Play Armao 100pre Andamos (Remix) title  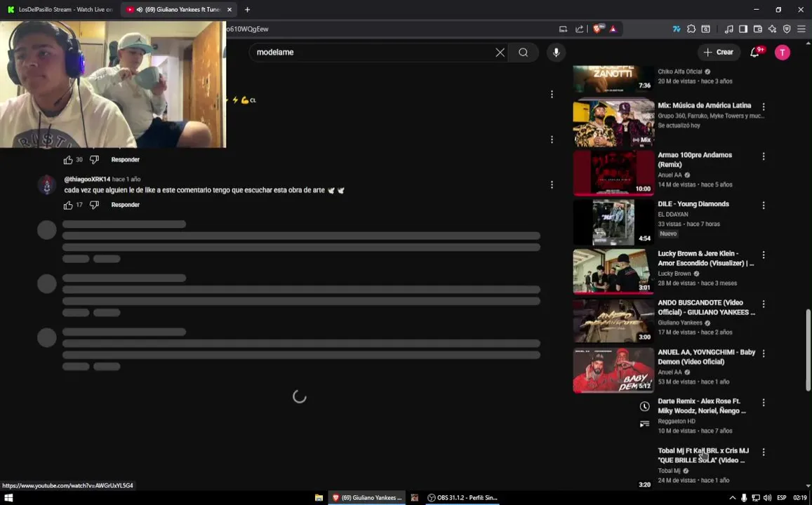(695, 160)
